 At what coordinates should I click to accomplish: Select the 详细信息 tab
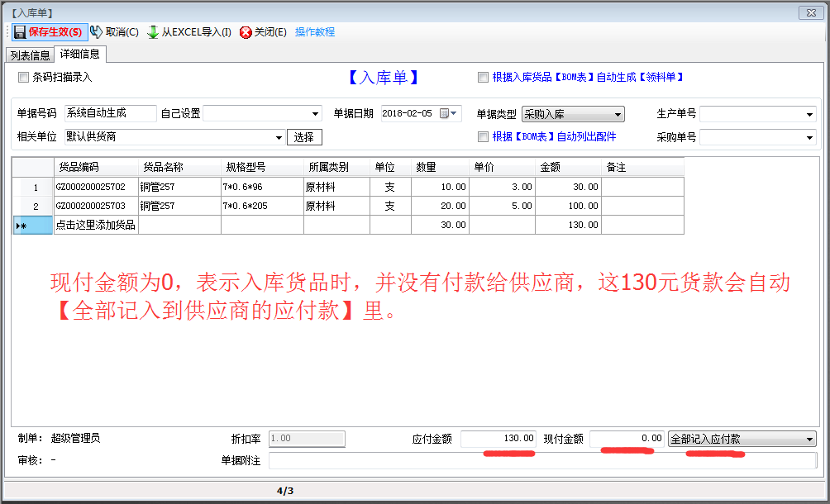[80, 55]
